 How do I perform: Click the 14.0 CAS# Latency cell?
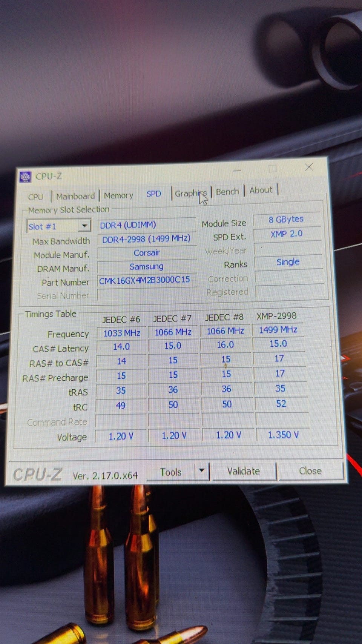tap(121, 347)
